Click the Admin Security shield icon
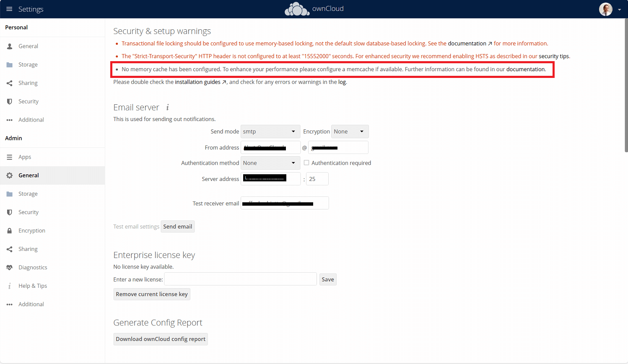This screenshot has height=364, width=628. pyautogui.click(x=10, y=212)
